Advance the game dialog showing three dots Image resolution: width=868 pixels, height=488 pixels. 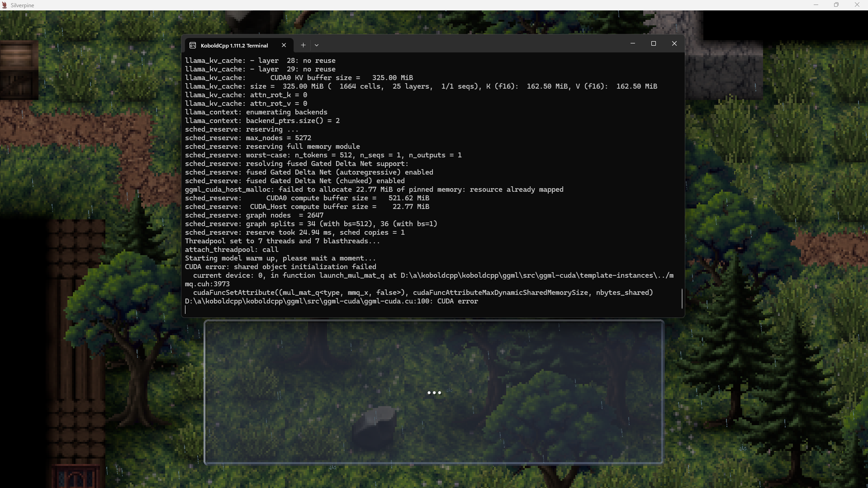[434, 392]
